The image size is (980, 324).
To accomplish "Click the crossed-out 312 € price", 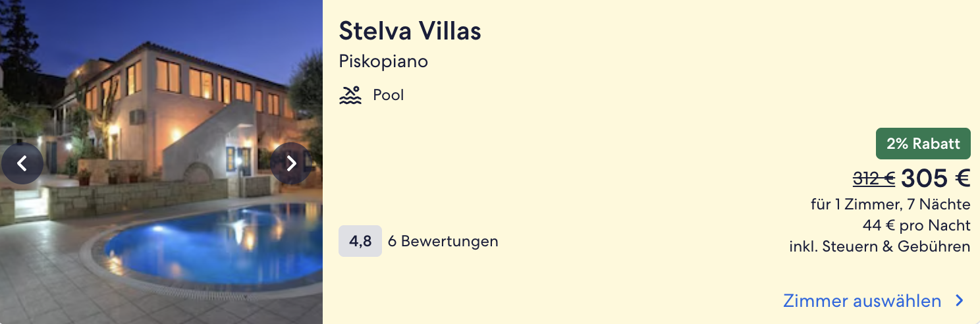I will [x=874, y=178].
